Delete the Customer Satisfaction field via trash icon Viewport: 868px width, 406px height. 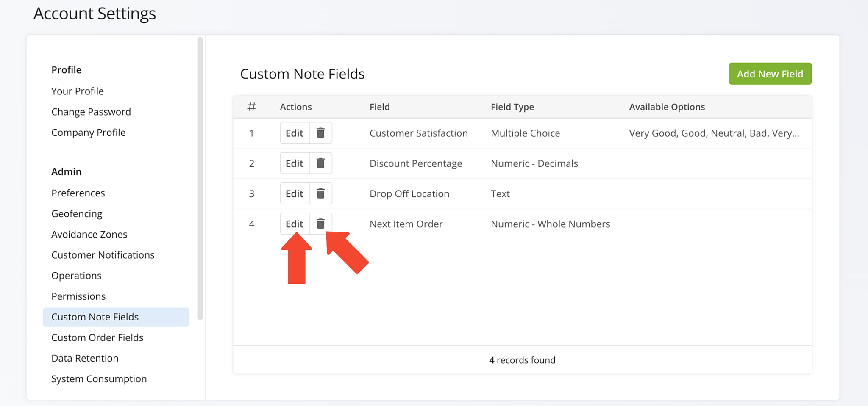point(320,133)
